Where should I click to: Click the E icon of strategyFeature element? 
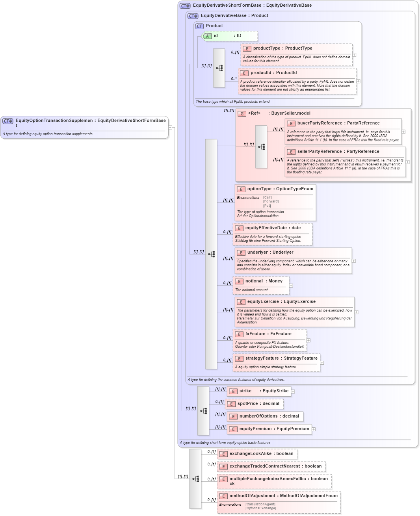[x=239, y=359]
